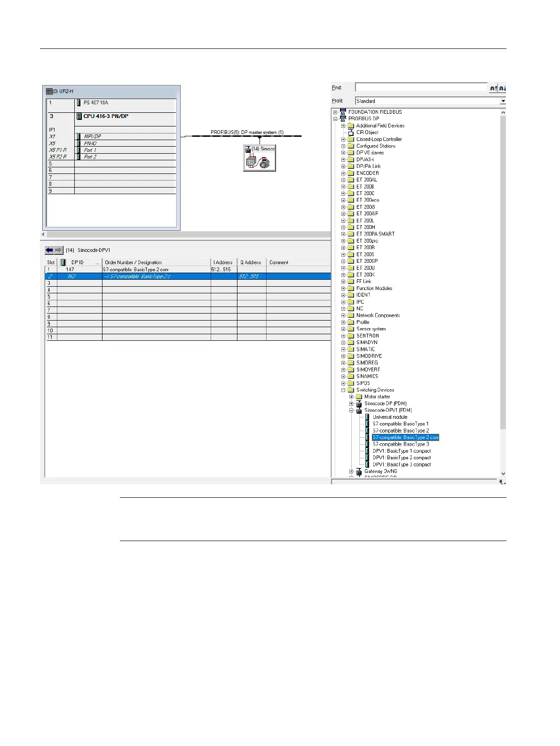Click the Universal module icon
The image size is (560, 746).
(x=367, y=417)
